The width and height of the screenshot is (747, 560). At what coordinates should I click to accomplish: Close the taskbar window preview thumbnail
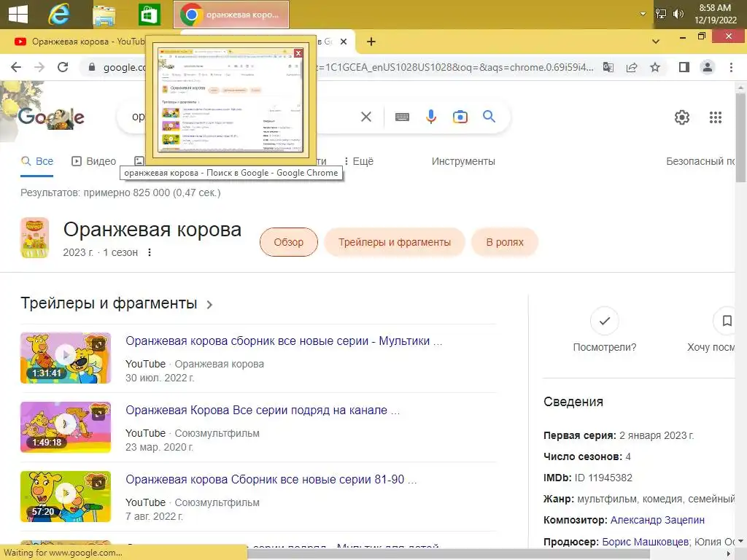[x=298, y=52]
